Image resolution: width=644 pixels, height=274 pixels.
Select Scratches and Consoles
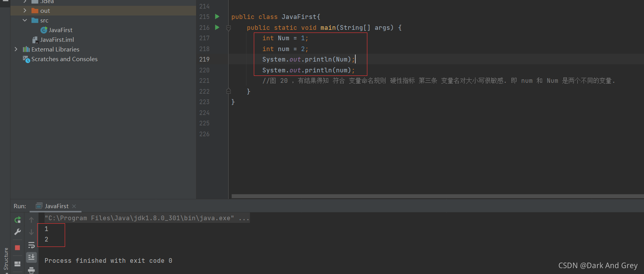tap(64, 59)
